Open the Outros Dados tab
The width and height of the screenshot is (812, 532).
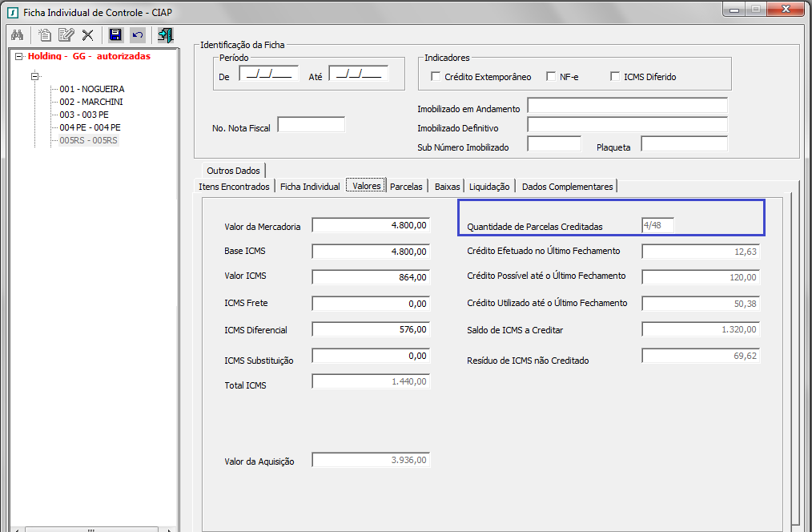[233, 171]
